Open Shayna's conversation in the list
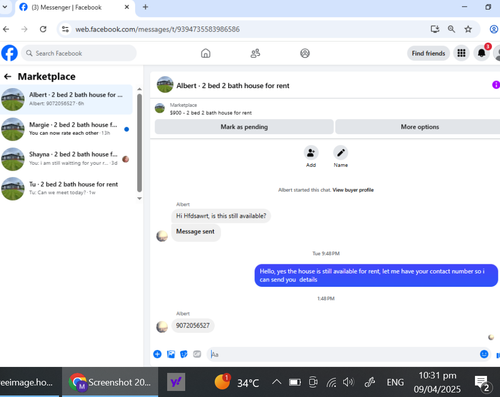 pyautogui.click(x=66, y=159)
